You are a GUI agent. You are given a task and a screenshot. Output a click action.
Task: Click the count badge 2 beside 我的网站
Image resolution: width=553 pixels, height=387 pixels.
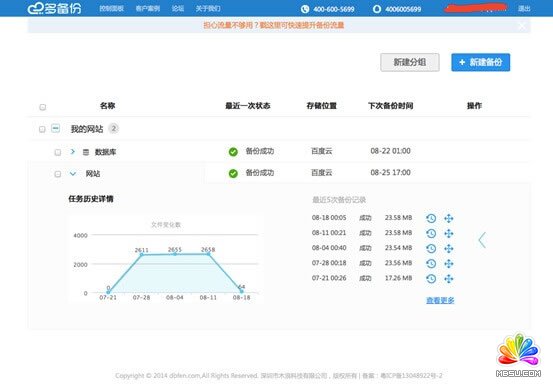114,129
